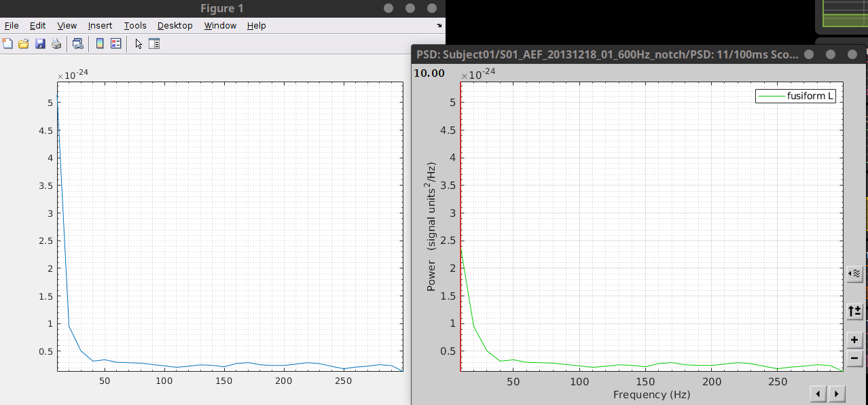
Task: Insert a colorbar via the toolbar icon
Action: pos(100,44)
